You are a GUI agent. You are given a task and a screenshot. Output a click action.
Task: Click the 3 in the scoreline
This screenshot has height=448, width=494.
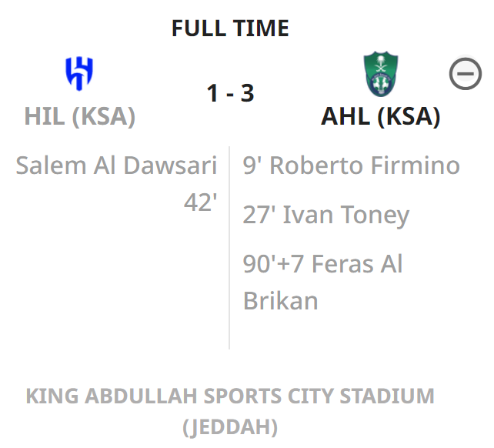coord(247,93)
